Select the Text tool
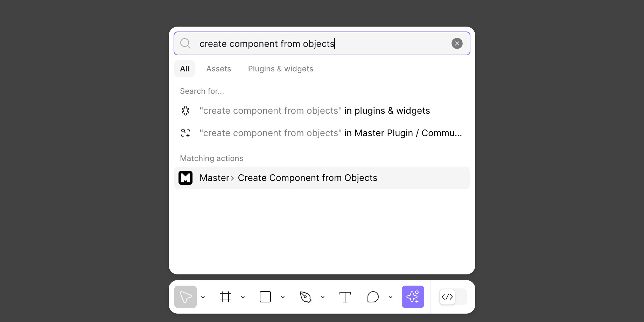The image size is (644, 322). (345, 297)
